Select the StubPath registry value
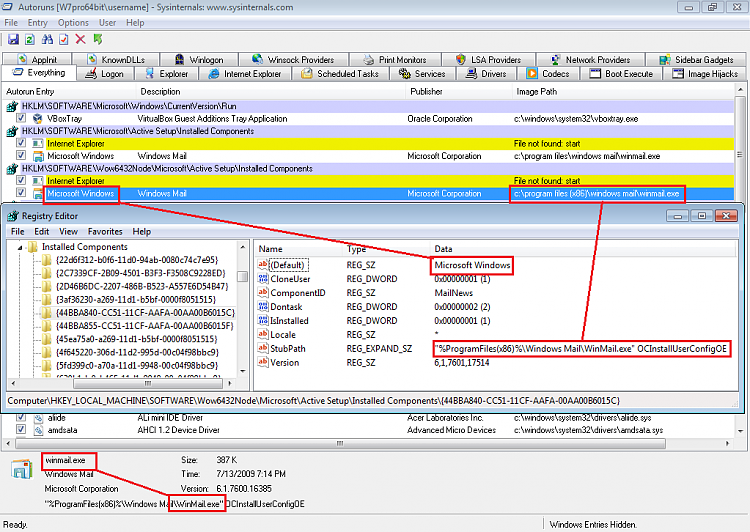The width and height of the screenshot is (750, 532). 287,348
